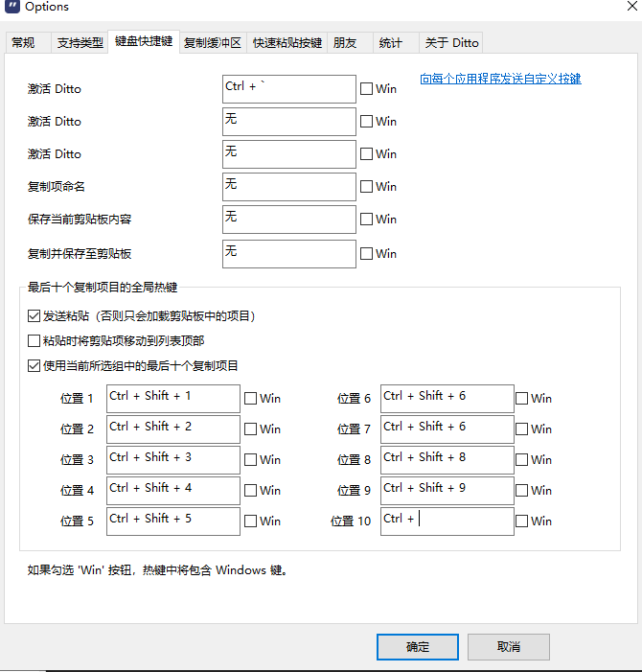Click the 激活 Ditto hotkey field showing Ctrl + `
The height and width of the screenshot is (672, 642).
[289, 89]
